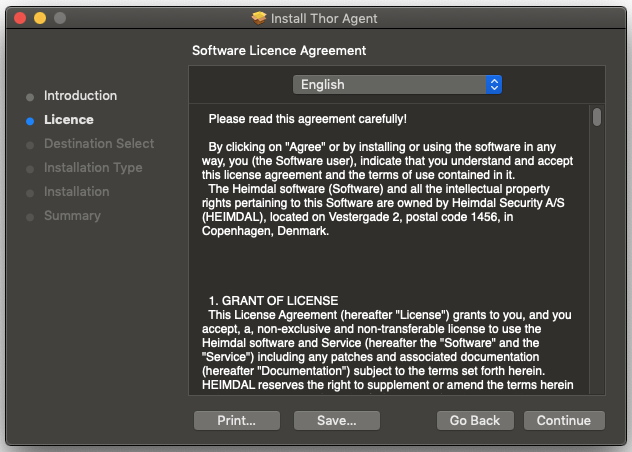Click the installer package icon in the title bar
The width and height of the screenshot is (632, 452).
259,18
